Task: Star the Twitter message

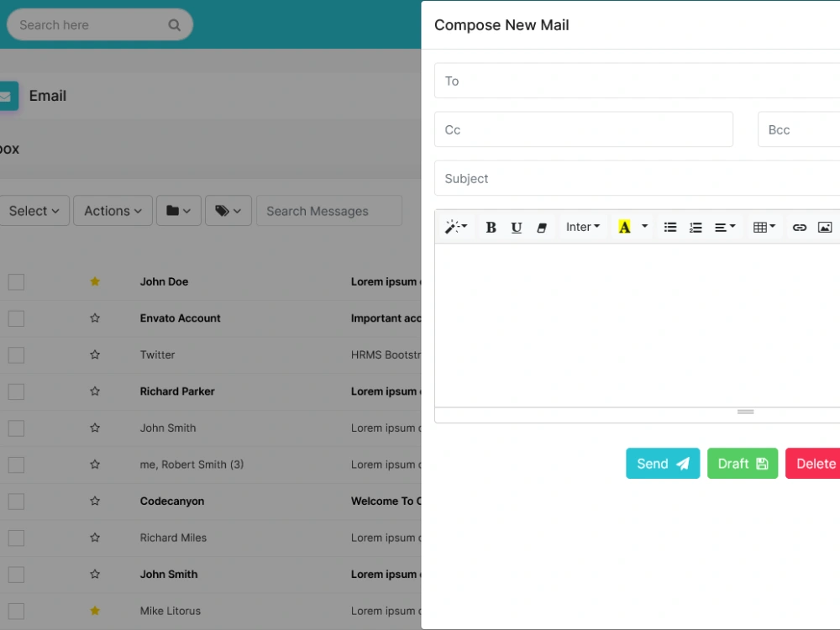Action: pos(95,354)
